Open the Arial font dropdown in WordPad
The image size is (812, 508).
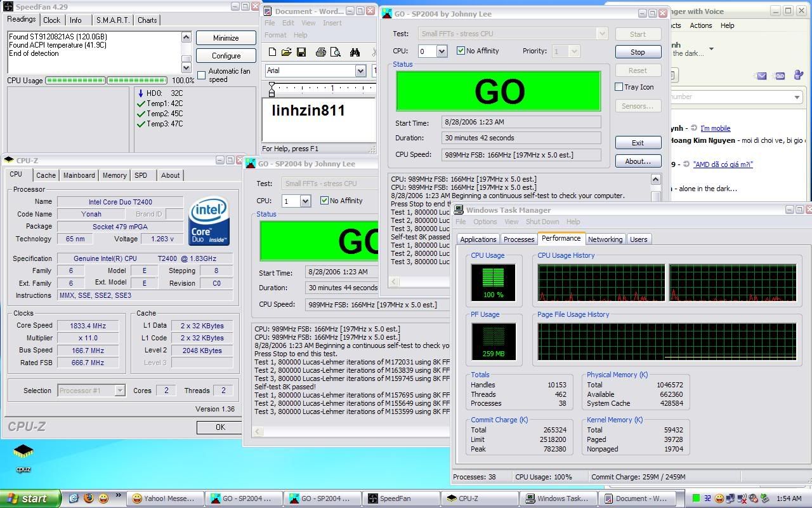click(x=360, y=70)
